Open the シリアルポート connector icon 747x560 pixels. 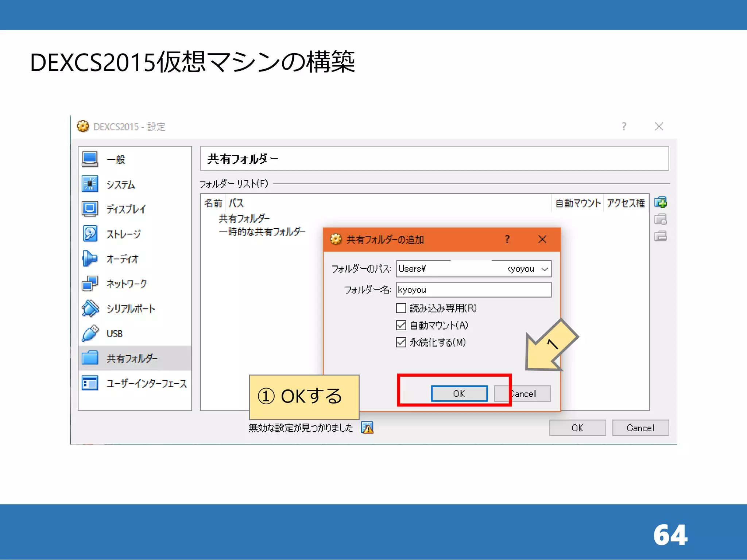(90, 308)
